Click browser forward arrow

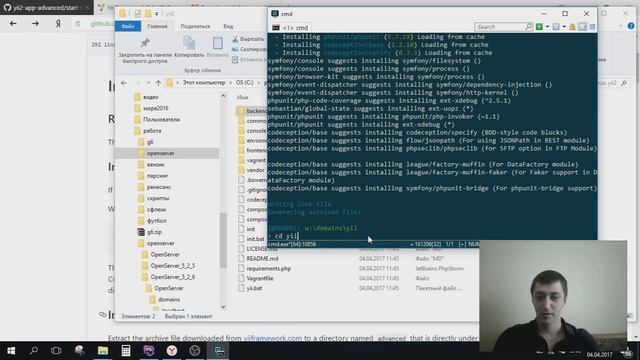[36, 24]
